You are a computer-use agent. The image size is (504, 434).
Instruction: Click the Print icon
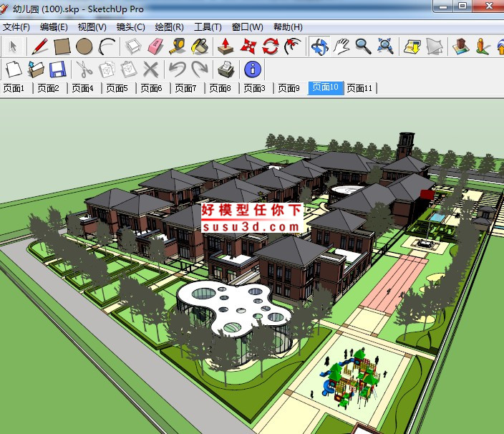[x=226, y=69]
